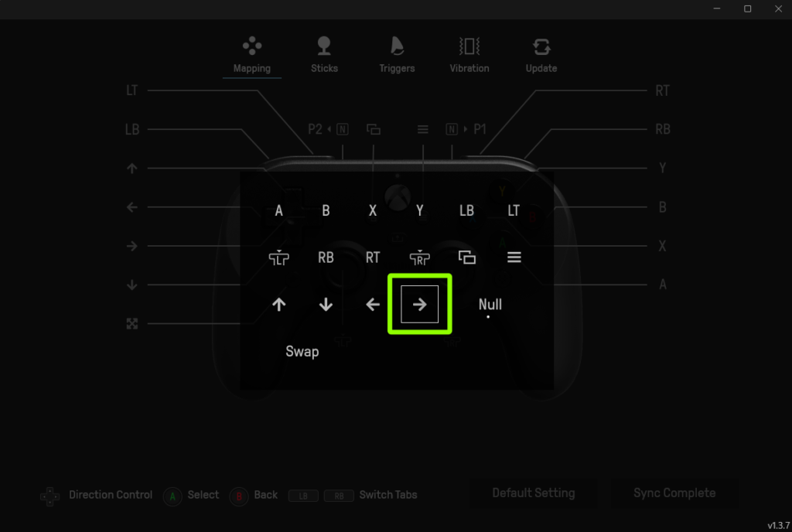Select the left stick click mapping icon
The width and height of the screenshot is (792, 532).
click(x=278, y=258)
